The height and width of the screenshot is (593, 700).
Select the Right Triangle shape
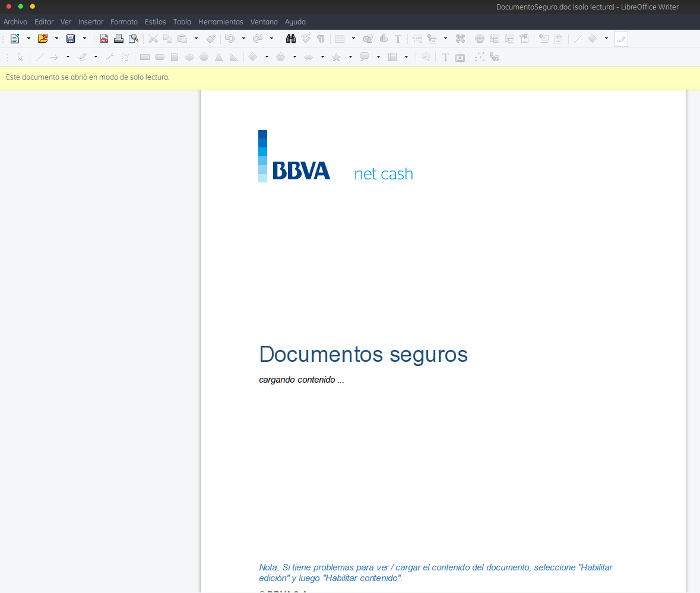tap(233, 57)
